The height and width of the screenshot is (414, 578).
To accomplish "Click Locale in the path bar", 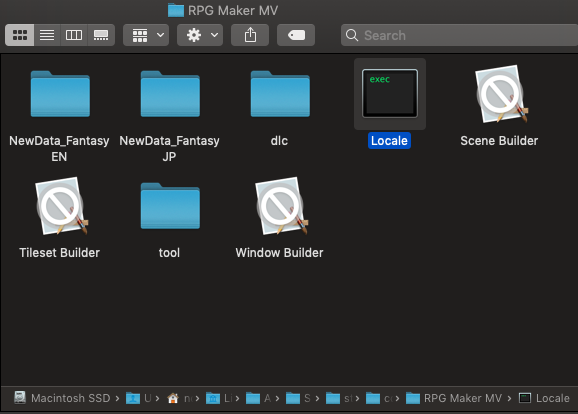I will [x=544, y=398].
